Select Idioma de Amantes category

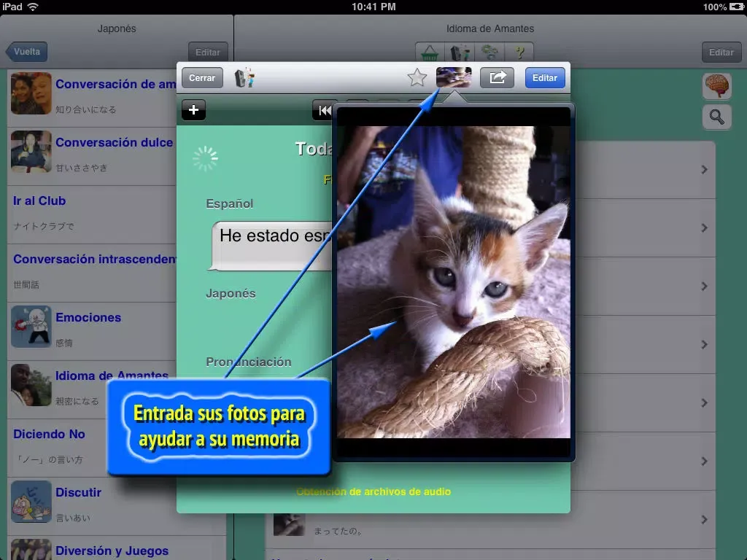90,389
